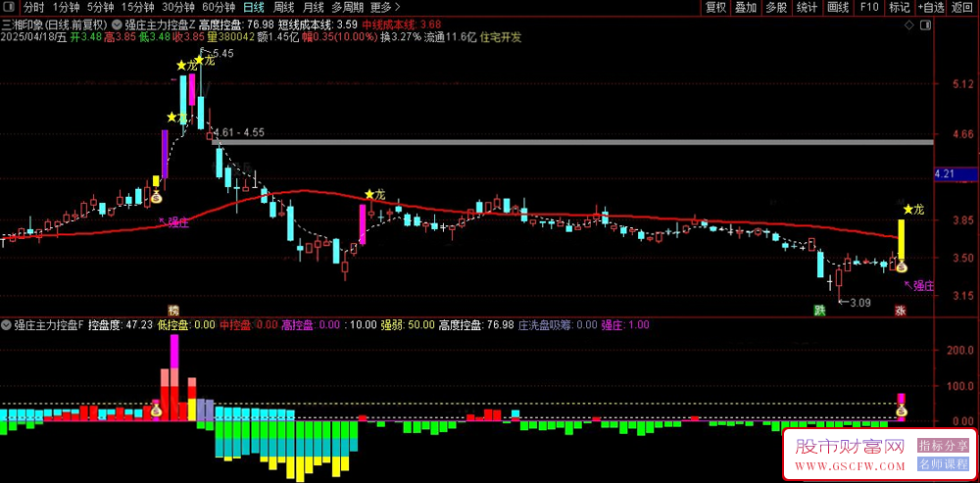Activate the 画线 drawing tool
980x483 pixels.
[838, 8]
